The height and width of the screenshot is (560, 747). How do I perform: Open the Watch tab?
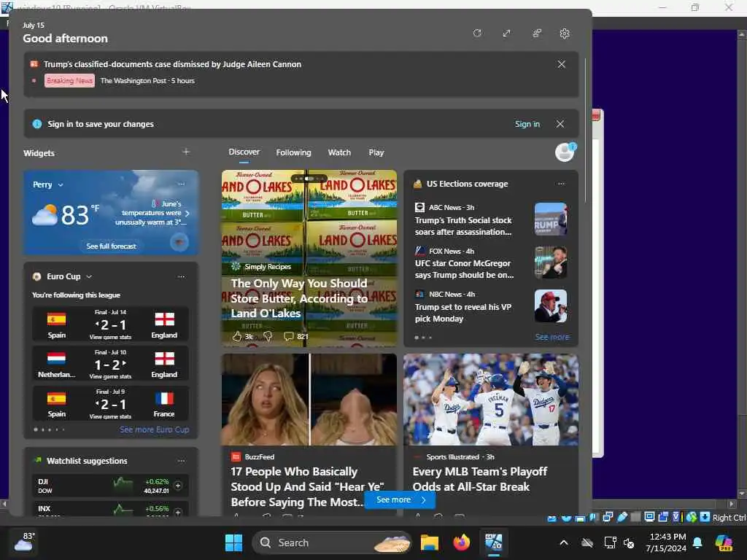(339, 152)
